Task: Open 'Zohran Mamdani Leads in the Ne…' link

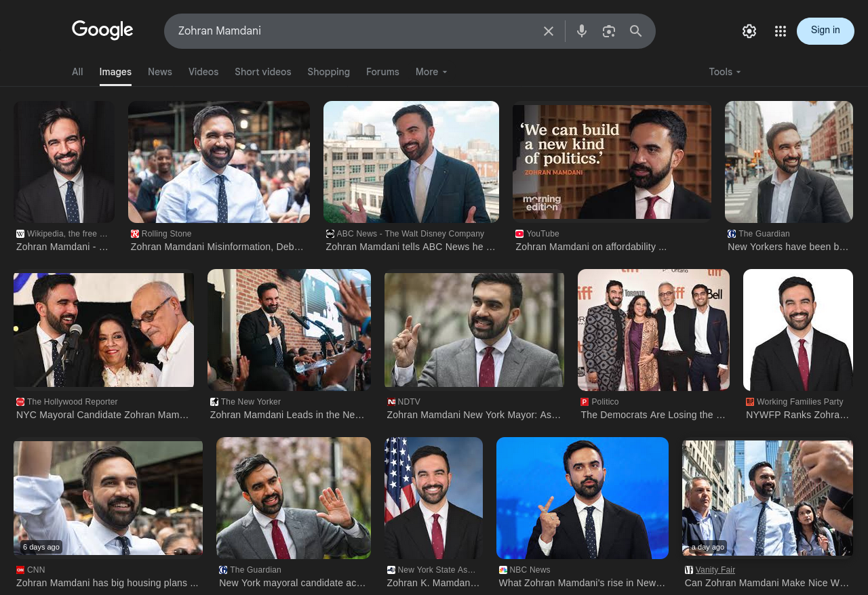Action: (288, 415)
